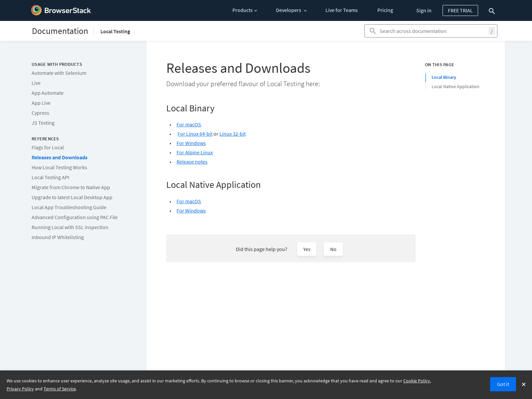The image size is (532, 399).
Task: Start the FREE TRIAL
Action: click(460, 11)
